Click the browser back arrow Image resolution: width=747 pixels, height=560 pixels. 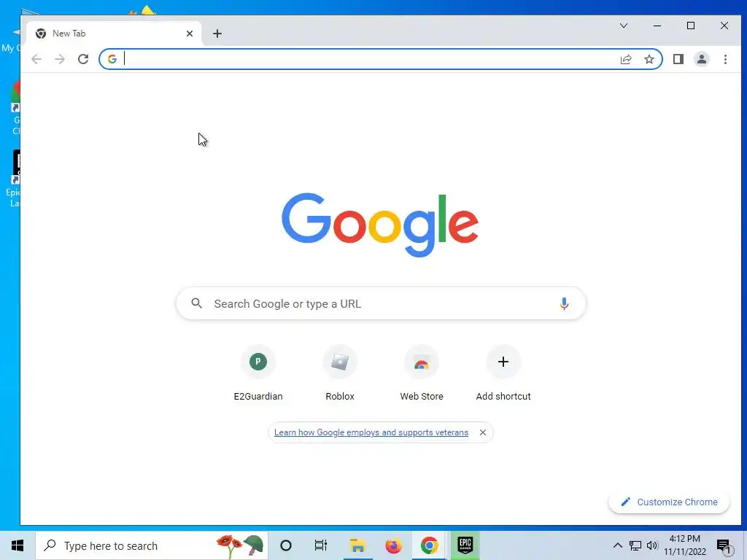36,59
